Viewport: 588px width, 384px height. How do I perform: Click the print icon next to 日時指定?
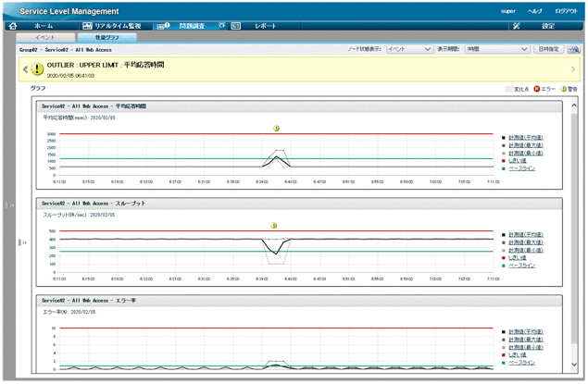coord(574,48)
